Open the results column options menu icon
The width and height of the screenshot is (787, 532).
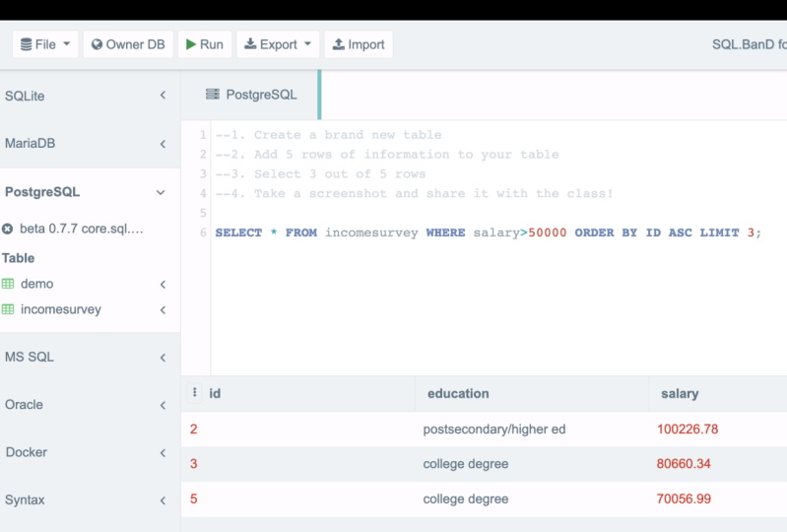point(194,392)
